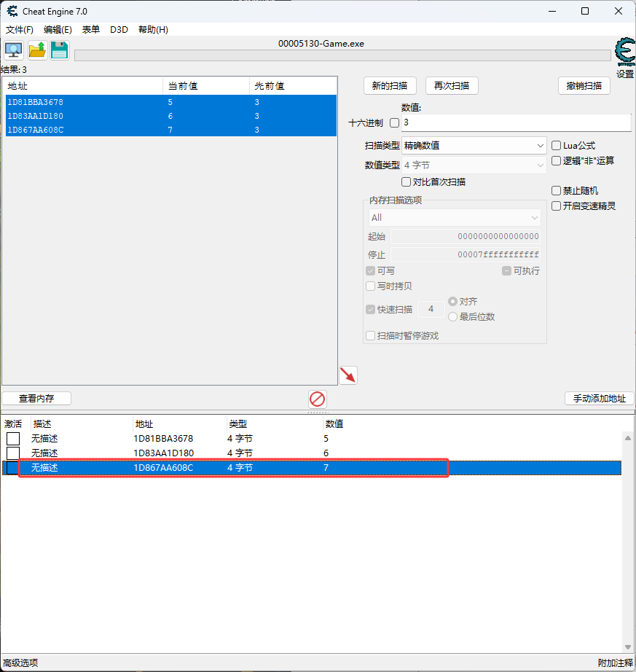Click the 起始 address input field

click(465, 236)
